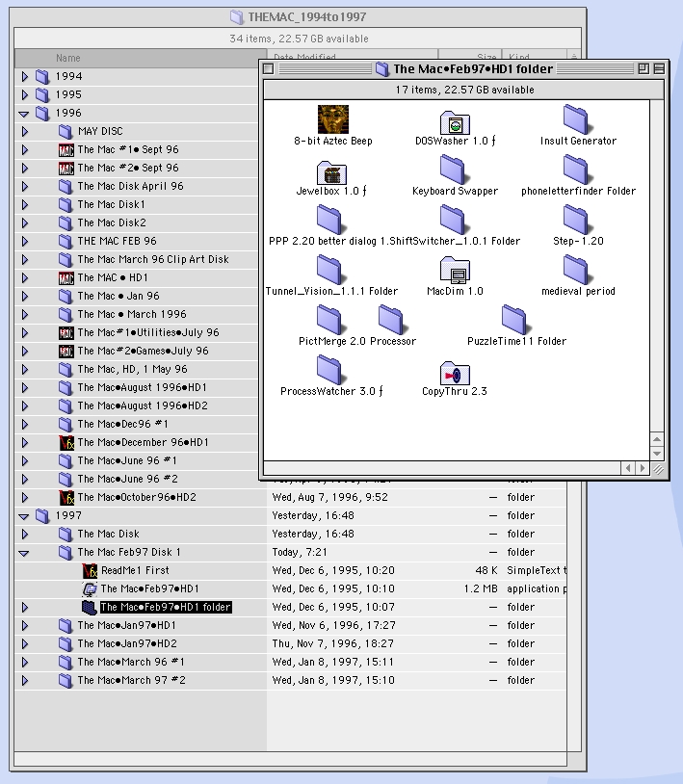683x784 pixels.
Task: Open the PuzzleTime11 Folder icon
Action: [514, 319]
